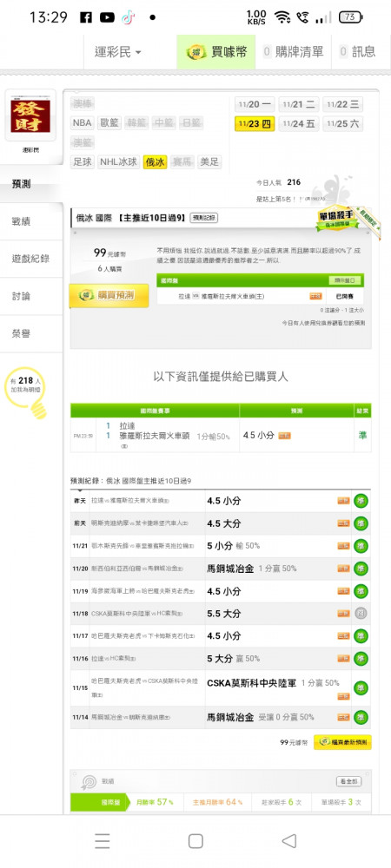This screenshot has width=391, height=868.
Task: Tap the 發財 profile avatar thumbnail
Action: (x=30, y=115)
